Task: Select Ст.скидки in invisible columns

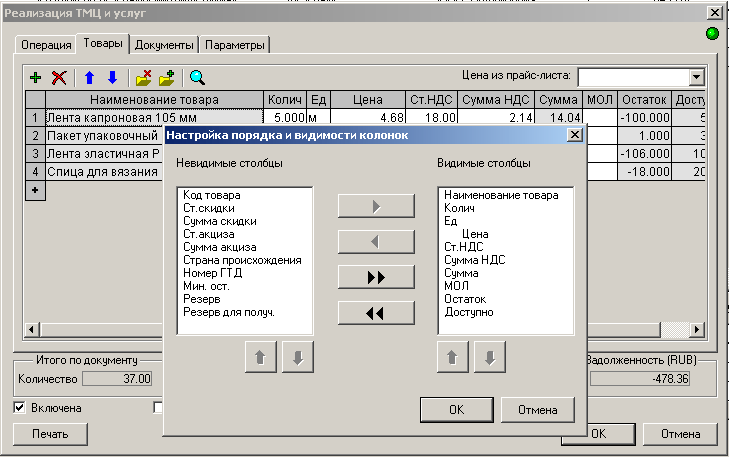Action: [209, 208]
